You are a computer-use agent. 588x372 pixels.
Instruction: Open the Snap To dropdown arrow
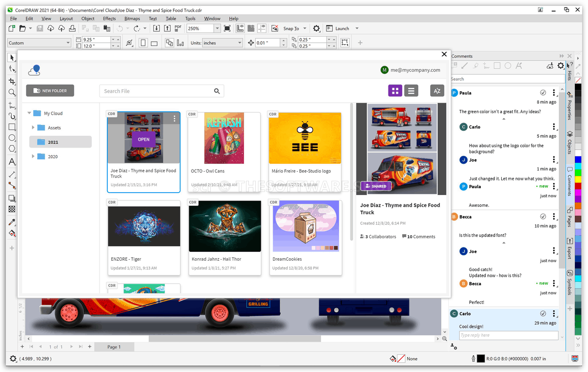(x=305, y=29)
